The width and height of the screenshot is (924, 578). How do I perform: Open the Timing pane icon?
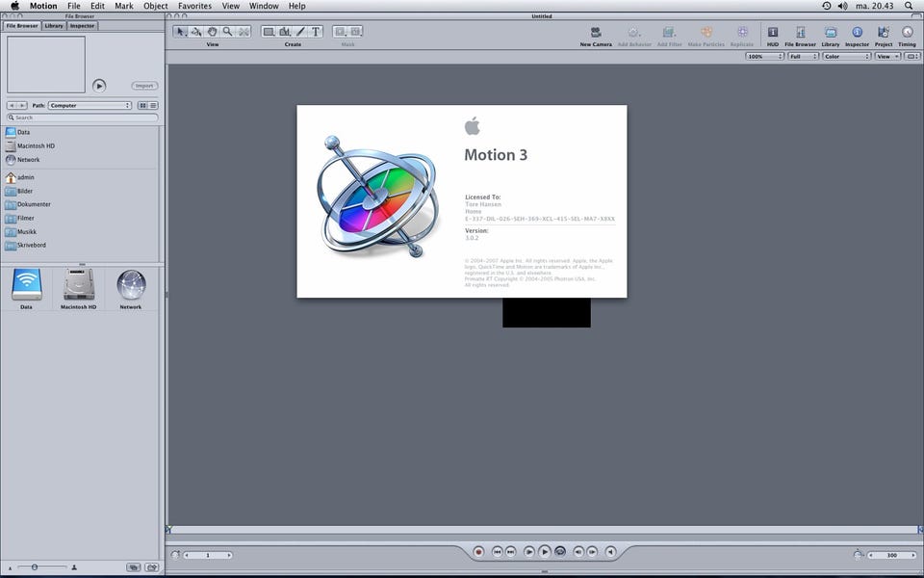pos(907,33)
